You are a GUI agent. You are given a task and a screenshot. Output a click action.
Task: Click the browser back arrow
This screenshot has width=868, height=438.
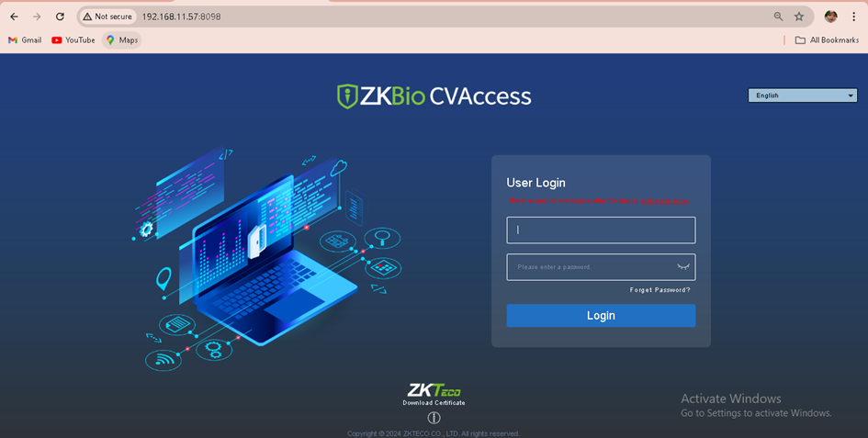coord(15,17)
